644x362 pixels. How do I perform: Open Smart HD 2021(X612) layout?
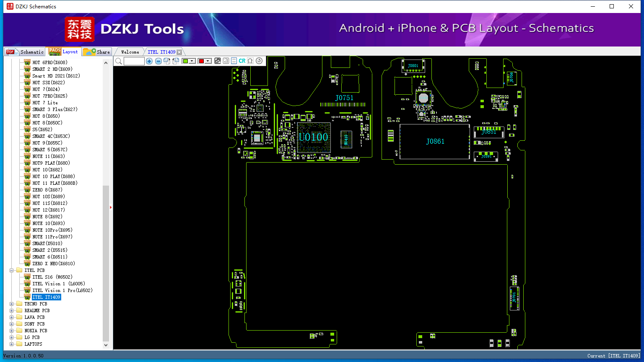(x=56, y=76)
